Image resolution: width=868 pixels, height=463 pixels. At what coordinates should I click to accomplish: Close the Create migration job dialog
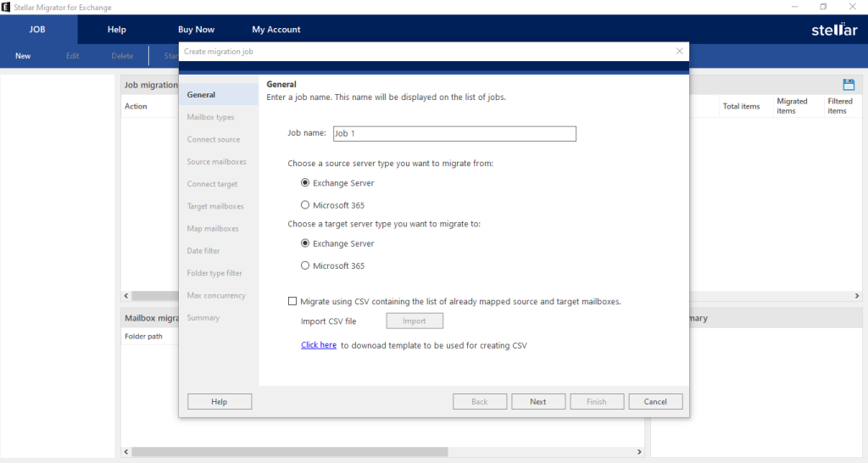679,51
